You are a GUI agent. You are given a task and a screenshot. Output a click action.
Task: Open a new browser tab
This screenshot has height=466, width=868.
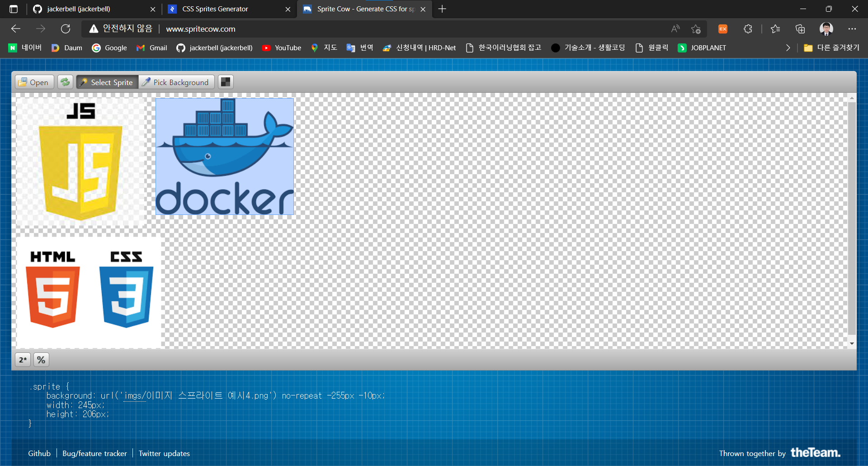442,9
